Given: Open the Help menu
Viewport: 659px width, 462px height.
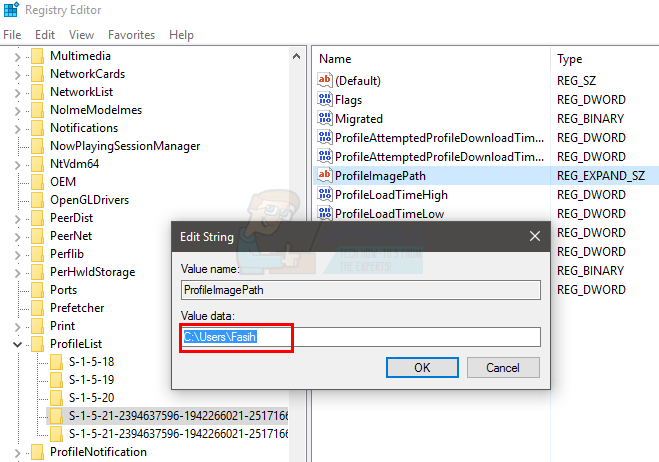Looking at the screenshot, I should tap(181, 35).
